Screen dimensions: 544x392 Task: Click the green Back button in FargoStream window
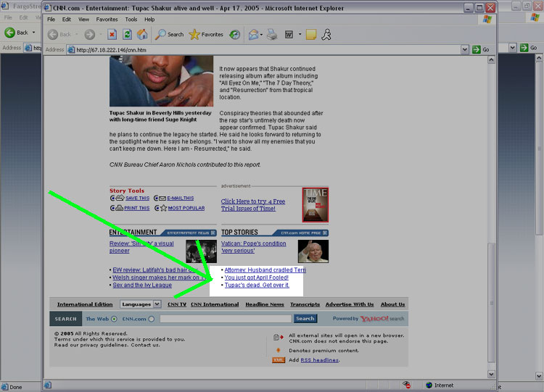[16, 33]
